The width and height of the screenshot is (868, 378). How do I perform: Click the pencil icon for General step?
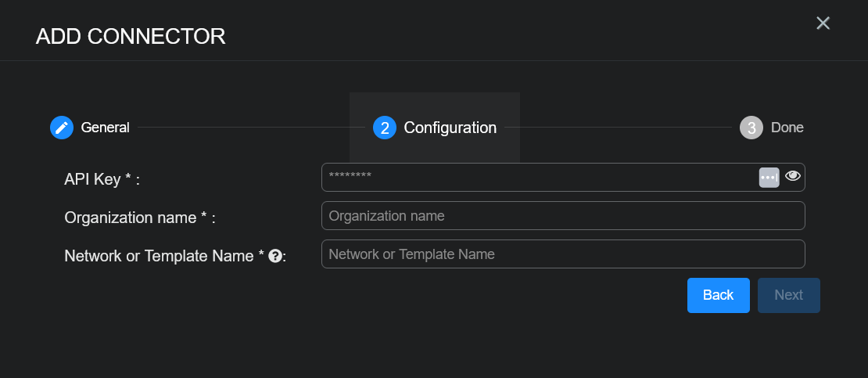tap(62, 128)
